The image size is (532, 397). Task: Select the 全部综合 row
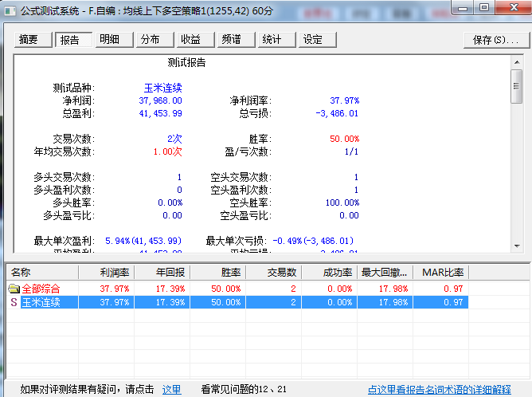point(40,289)
